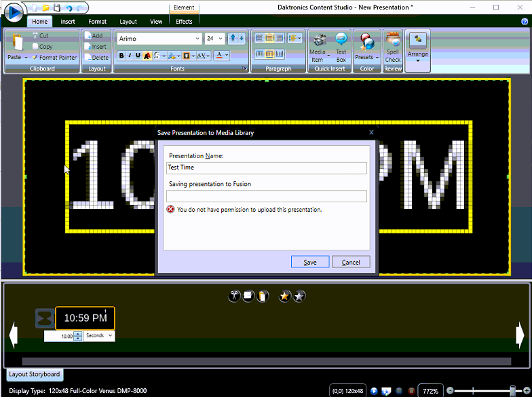Toggle Underline formatting
This screenshot has height=397, width=532.
[138, 56]
